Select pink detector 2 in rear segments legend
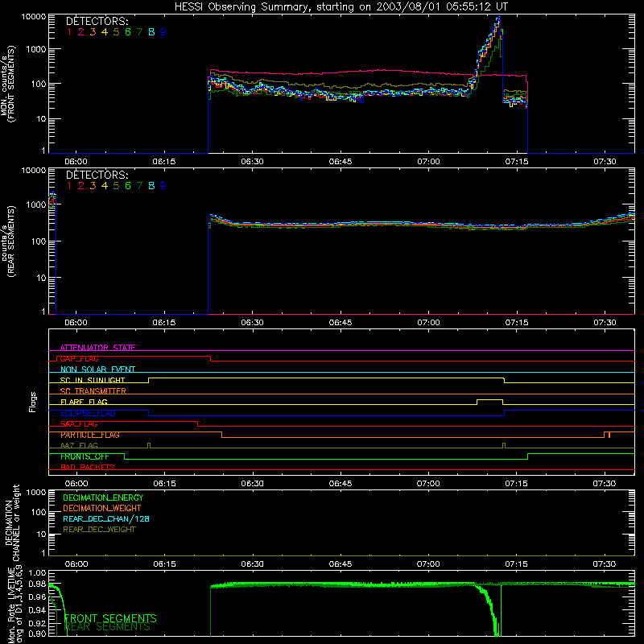The image size is (644, 644). point(81,186)
